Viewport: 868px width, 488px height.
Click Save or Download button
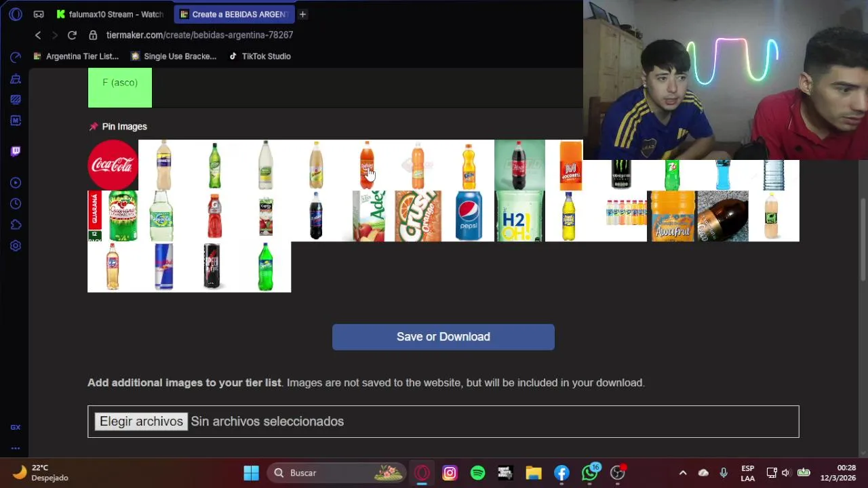pyautogui.click(x=443, y=337)
